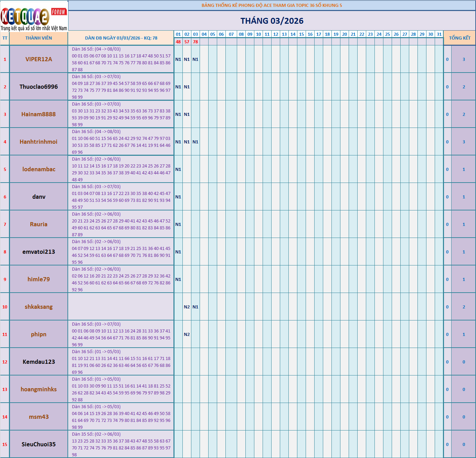Open the danv member entry
476x458 pixels.
tap(39, 196)
